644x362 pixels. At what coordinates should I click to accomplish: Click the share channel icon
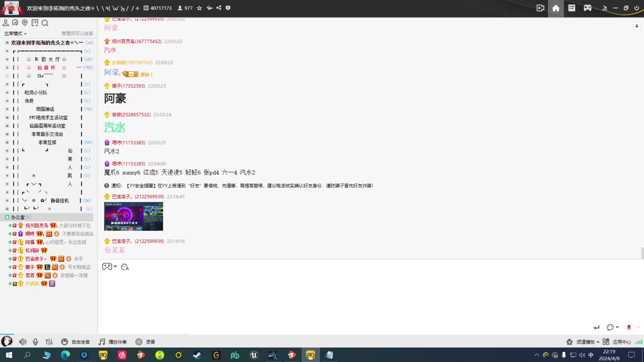coord(219,8)
